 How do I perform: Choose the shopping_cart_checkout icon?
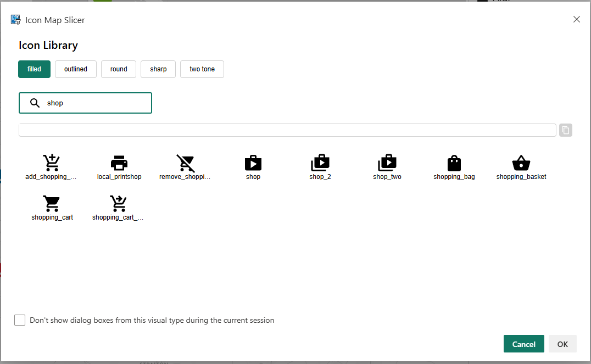coord(118,204)
